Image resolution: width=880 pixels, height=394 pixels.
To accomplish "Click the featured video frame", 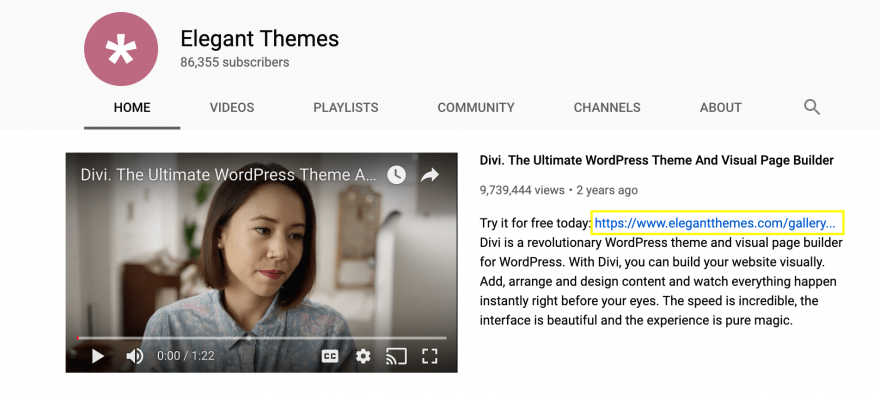I will pos(262,262).
